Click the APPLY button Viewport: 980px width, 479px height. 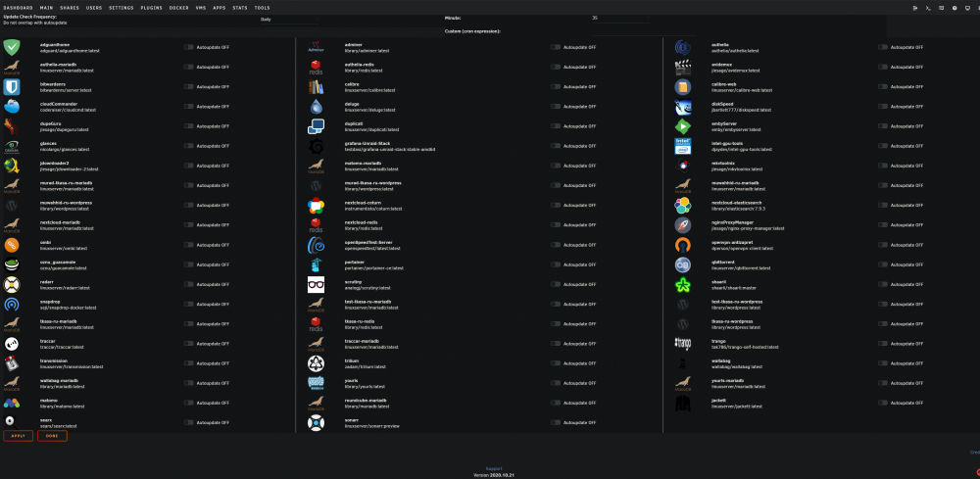click(18, 436)
